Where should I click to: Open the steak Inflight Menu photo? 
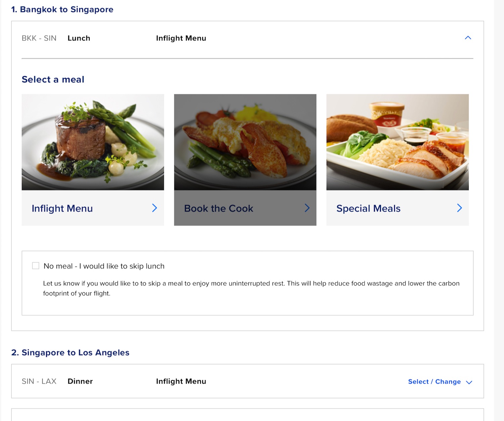tap(93, 142)
